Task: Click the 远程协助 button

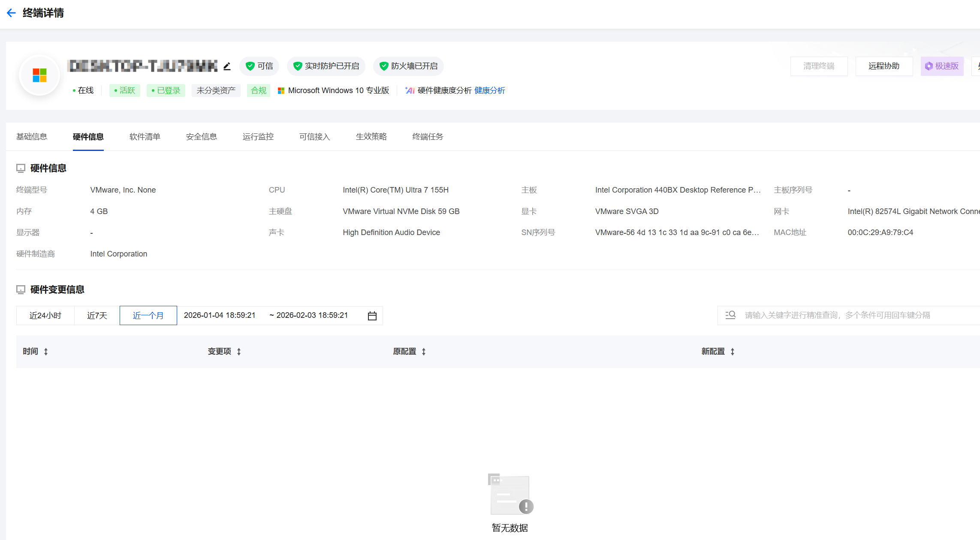Action: [884, 66]
